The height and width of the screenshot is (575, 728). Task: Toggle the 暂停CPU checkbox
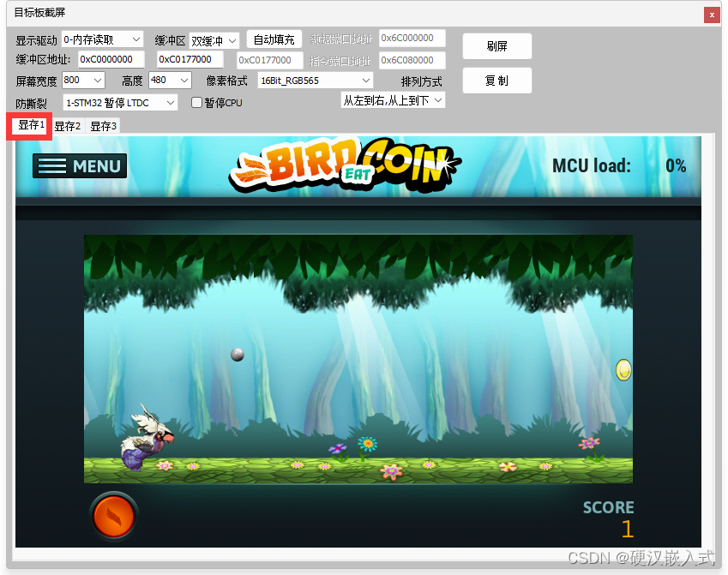coord(197,103)
